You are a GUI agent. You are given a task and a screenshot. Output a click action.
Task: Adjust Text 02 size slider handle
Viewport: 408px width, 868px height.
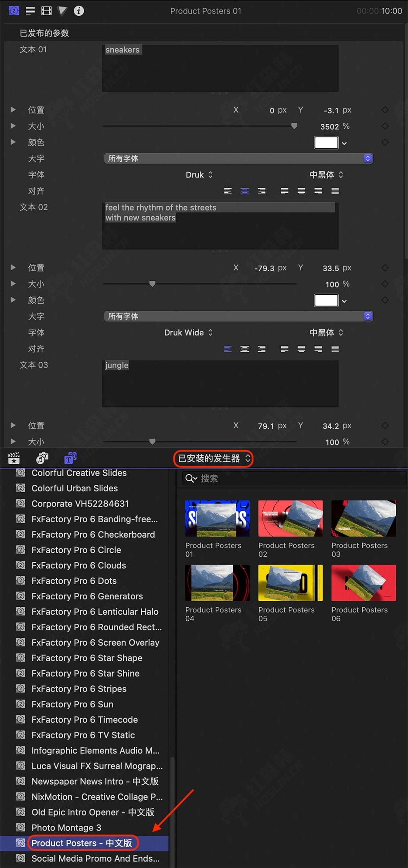pyautogui.click(x=152, y=284)
